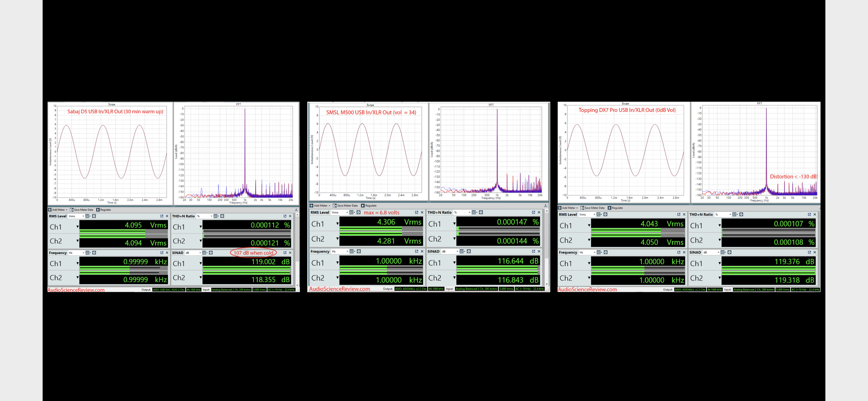Viewport: 868px width, 401px height.
Task: Click 44.1000 kHz output rate in SMSL M500 panel
Action: (436, 289)
